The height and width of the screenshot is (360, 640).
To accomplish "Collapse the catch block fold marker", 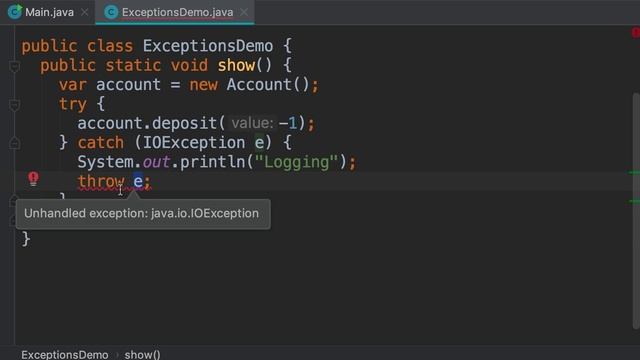I will [14, 143].
